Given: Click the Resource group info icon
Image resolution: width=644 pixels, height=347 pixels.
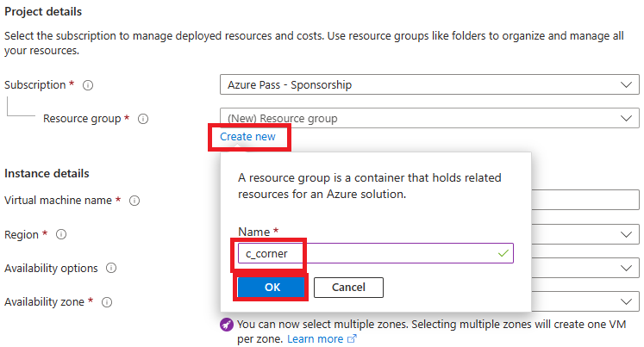Looking at the screenshot, I should click(x=143, y=119).
